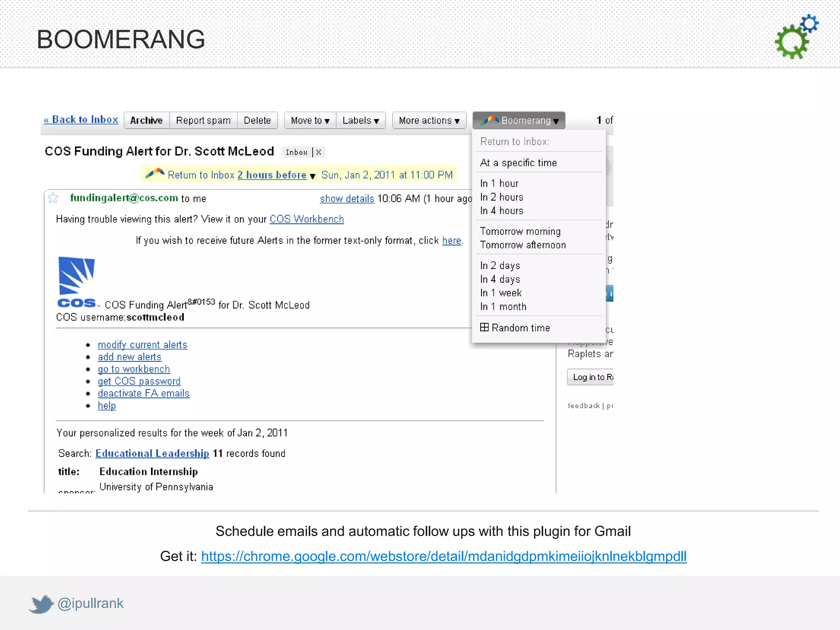The image size is (840, 630).
Task: Click the Education Internship title text
Action: (x=148, y=472)
